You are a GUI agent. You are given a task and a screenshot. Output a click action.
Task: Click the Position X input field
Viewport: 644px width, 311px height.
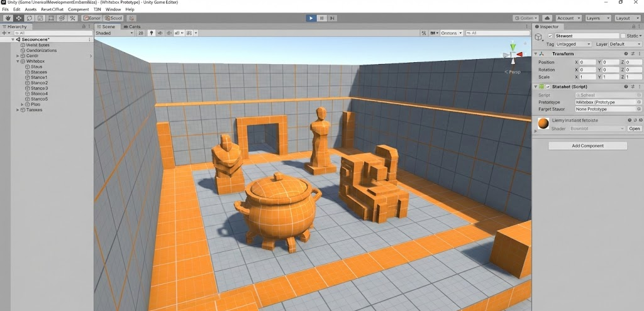pyautogui.click(x=589, y=62)
